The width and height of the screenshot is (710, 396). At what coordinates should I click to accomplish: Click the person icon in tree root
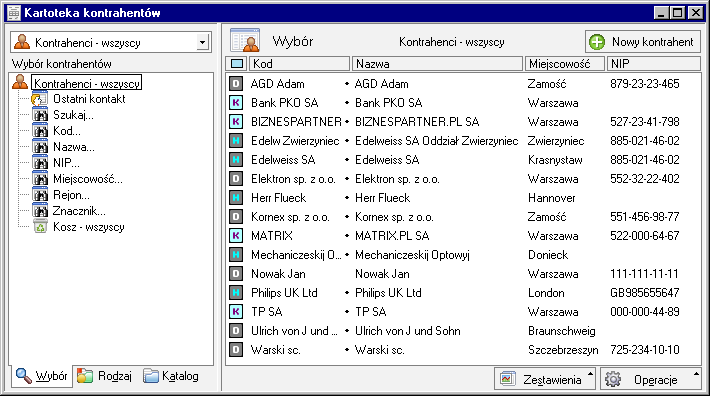[x=20, y=82]
